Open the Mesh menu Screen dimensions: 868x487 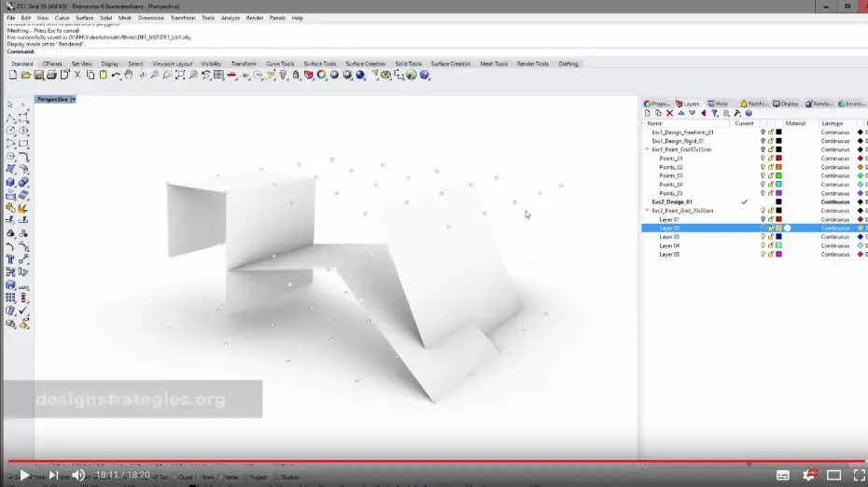[x=125, y=18]
